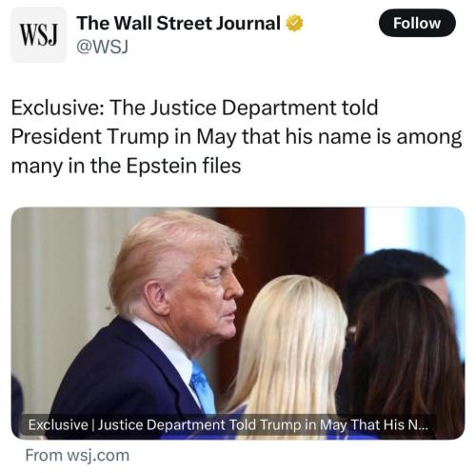This screenshot has width=476, height=473.
Task: Open the tweet text about the Justice Department
Action: 236,136
